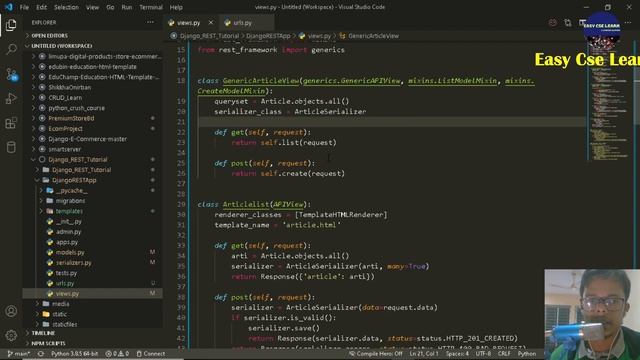640x360 pixels.
Task: Expand the python_crash_course folder
Action: click(x=76, y=108)
